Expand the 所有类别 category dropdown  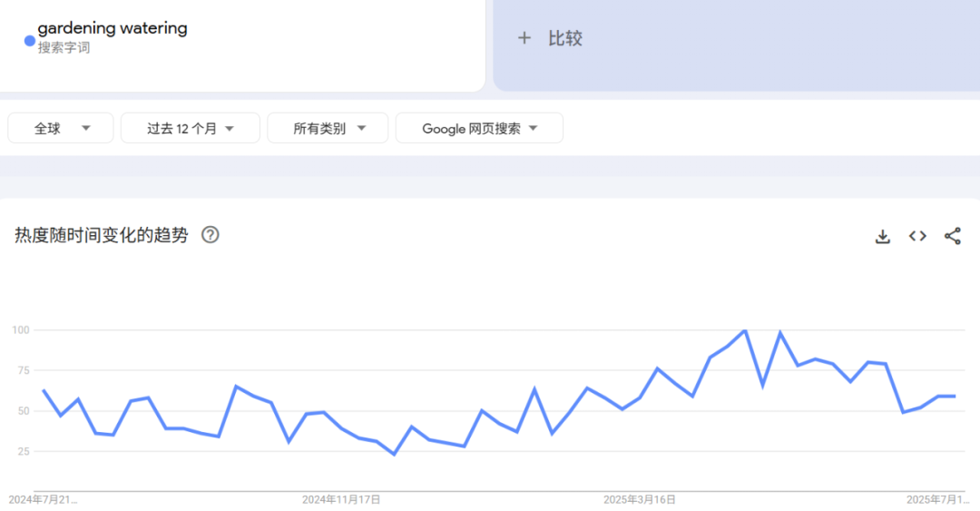(x=328, y=128)
